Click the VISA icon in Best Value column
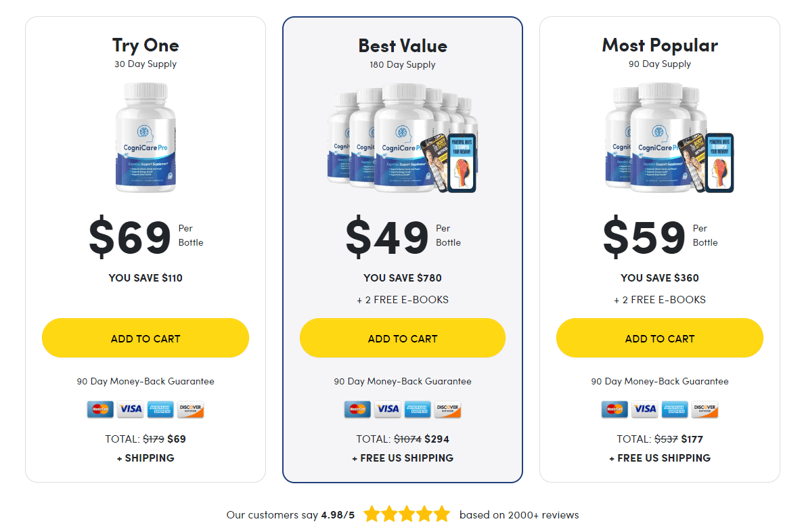804x532 pixels. pyautogui.click(x=387, y=409)
